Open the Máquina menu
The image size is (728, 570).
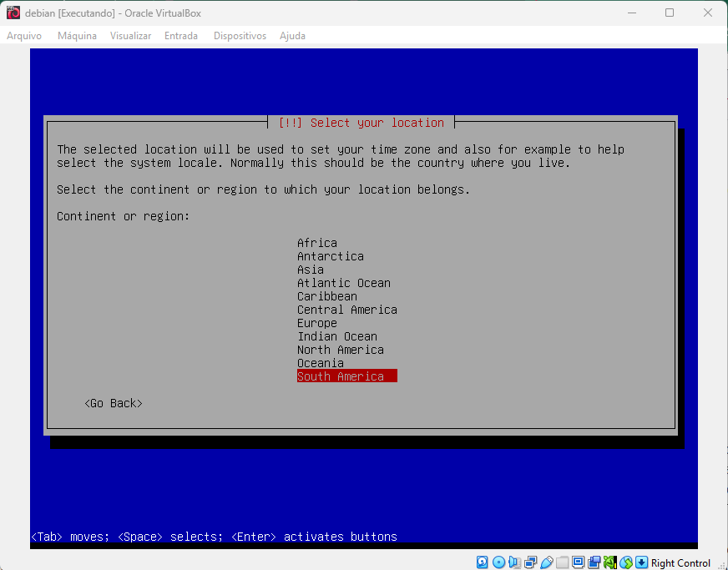[x=77, y=36]
